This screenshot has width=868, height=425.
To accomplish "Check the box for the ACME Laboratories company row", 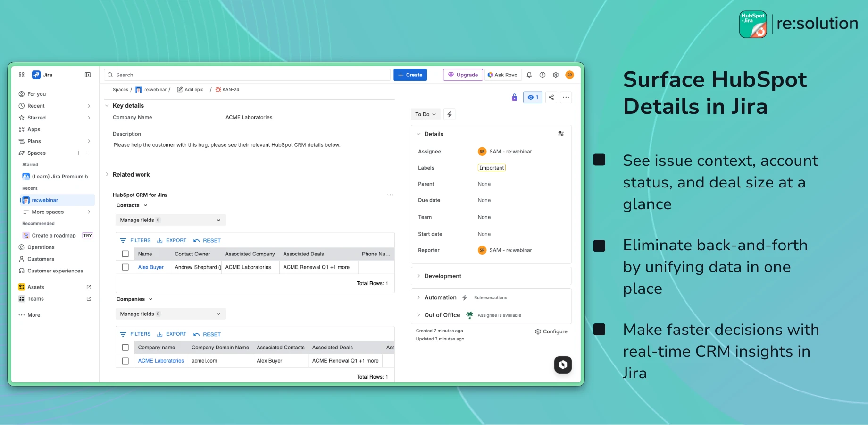I will (125, 361).
